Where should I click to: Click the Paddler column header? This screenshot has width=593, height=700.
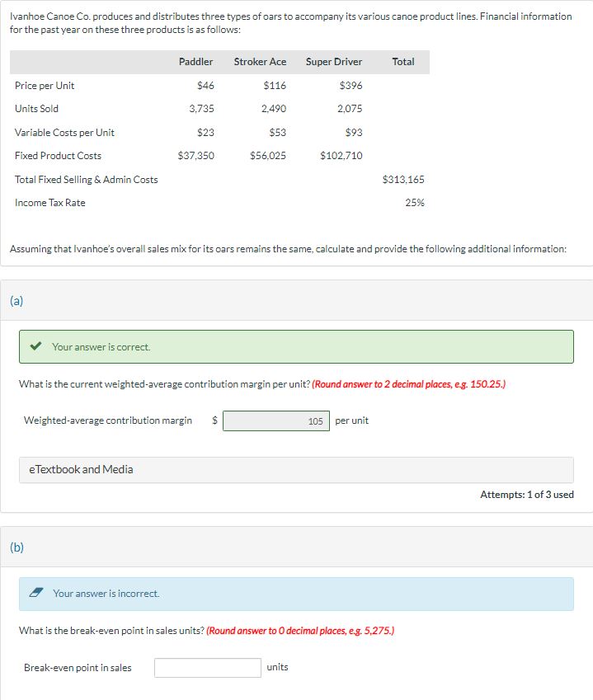pos(195,62)
